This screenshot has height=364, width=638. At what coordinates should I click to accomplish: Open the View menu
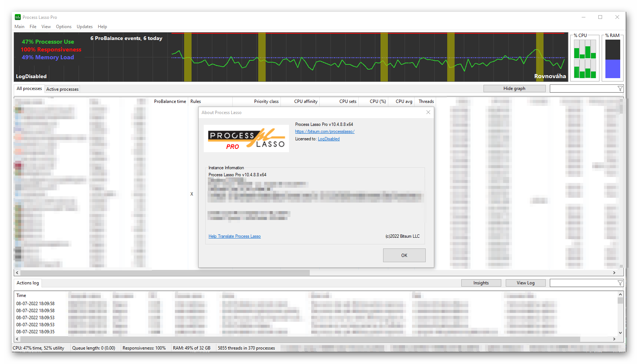[x=46, y=27]
